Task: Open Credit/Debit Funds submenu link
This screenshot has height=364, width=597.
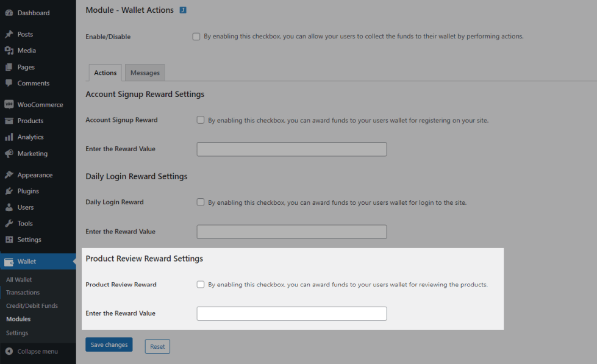Action: point(30,305)
